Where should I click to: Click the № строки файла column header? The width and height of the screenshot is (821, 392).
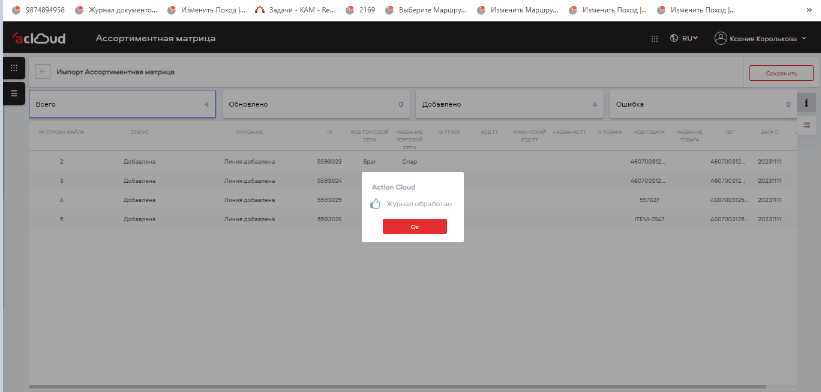point(61,132)
